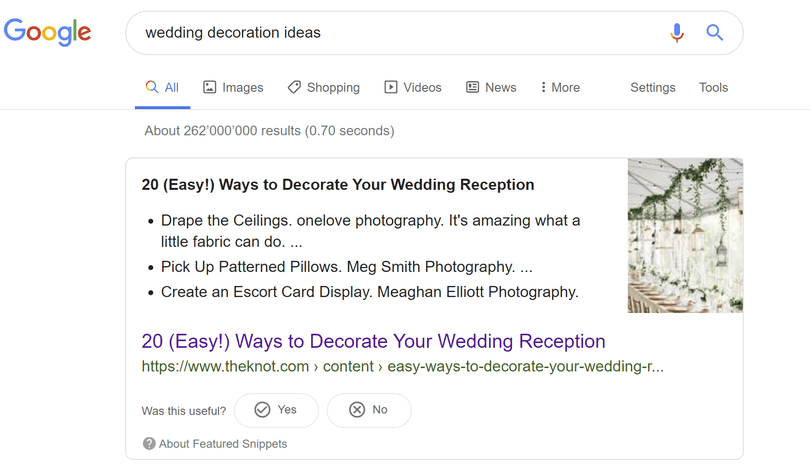Click the checkmark icon in Yes button

tap(262, 410)
